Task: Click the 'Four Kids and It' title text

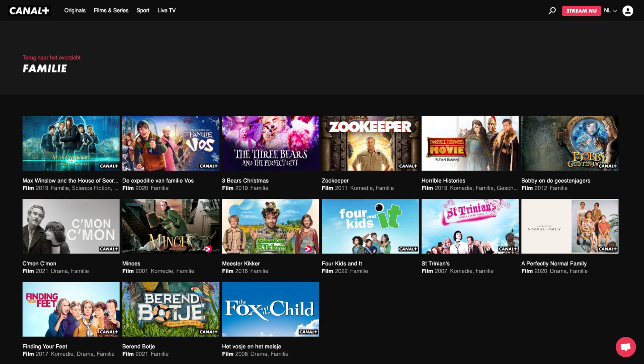Action: click(342, 263)
